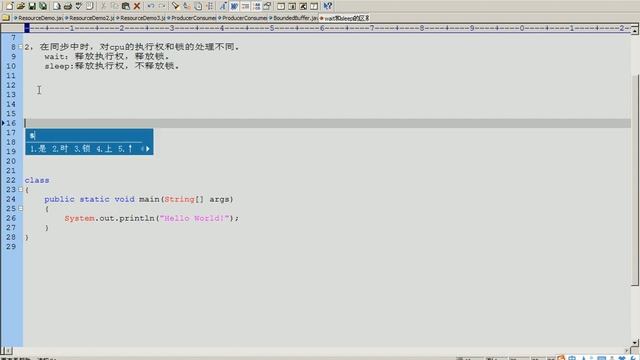The image size is (640, 360).
Task: Click the column ruler at mark 5
Action: click(272, 28)
